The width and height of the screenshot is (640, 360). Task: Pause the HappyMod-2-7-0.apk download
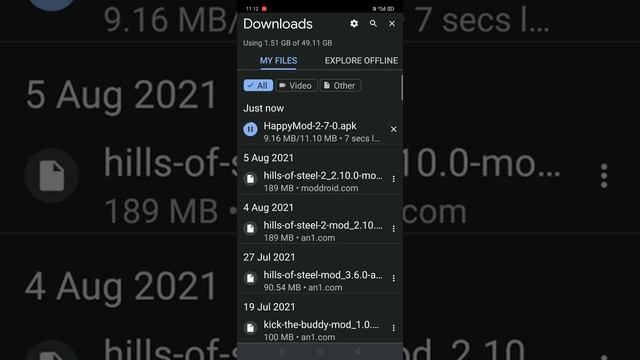[x=250, y=129]
